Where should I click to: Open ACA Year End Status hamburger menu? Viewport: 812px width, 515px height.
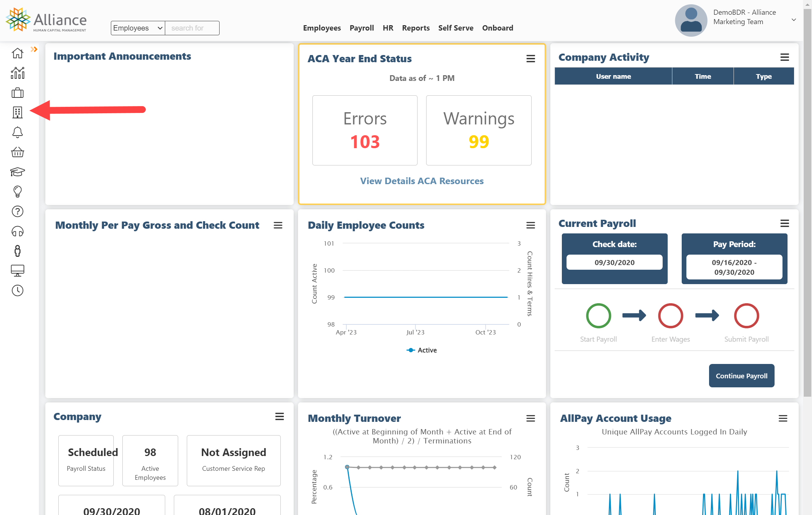pos(531,59)
